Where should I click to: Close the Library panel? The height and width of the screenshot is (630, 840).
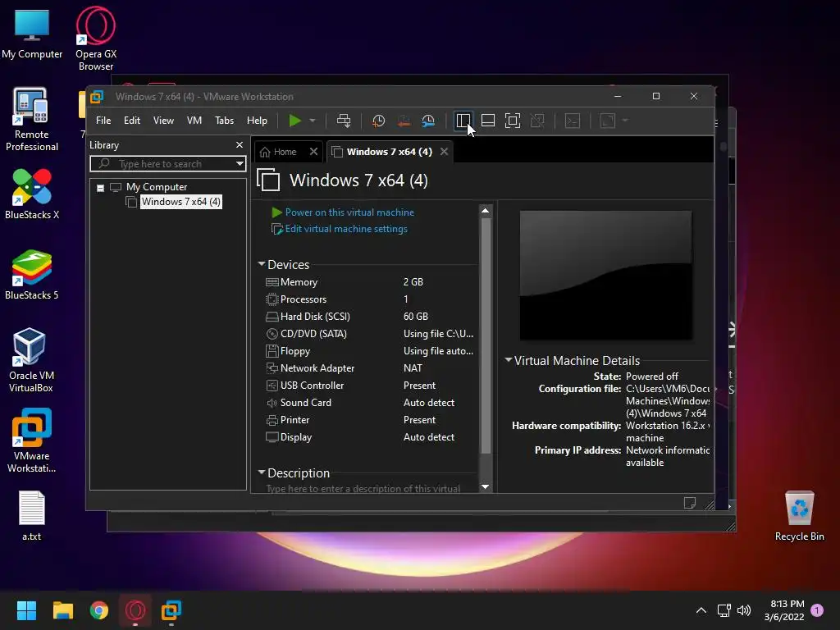[240, 145]
